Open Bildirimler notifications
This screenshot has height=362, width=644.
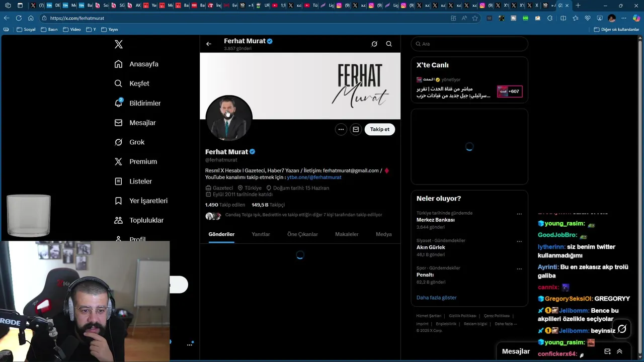137,103
